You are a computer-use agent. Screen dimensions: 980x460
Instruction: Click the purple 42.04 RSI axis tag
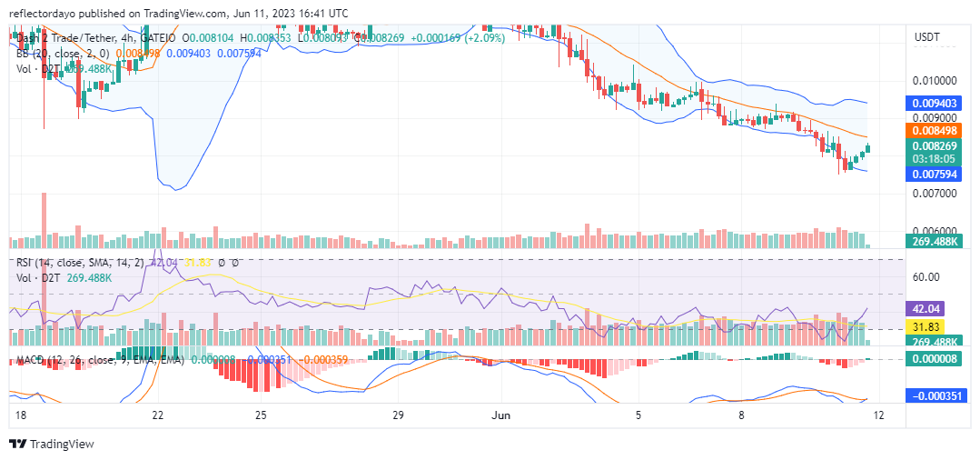(925, 308)
